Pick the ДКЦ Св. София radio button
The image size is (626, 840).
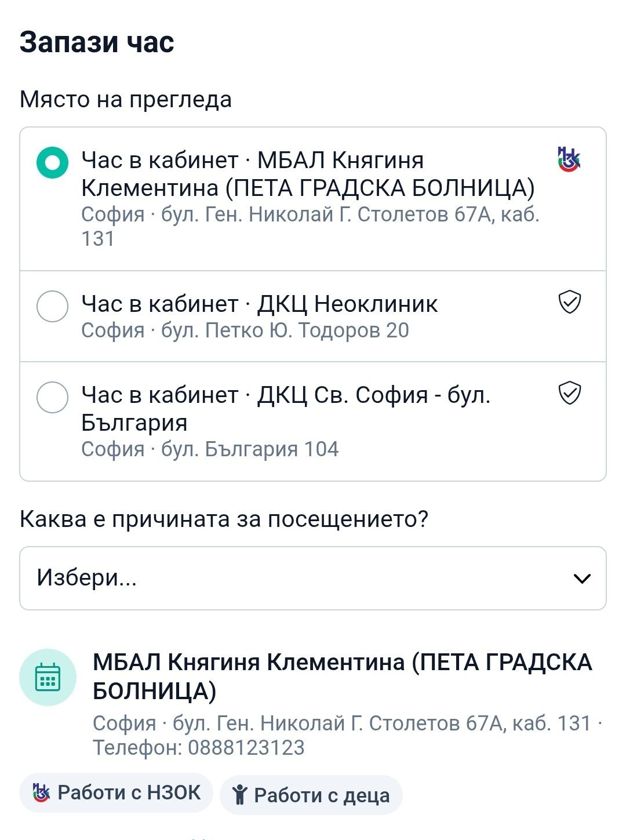[x=53, y=397]
